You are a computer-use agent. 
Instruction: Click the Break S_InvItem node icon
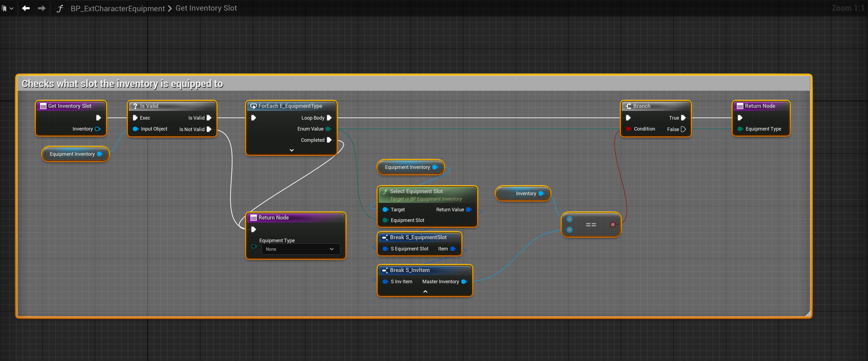click(385, 270)
